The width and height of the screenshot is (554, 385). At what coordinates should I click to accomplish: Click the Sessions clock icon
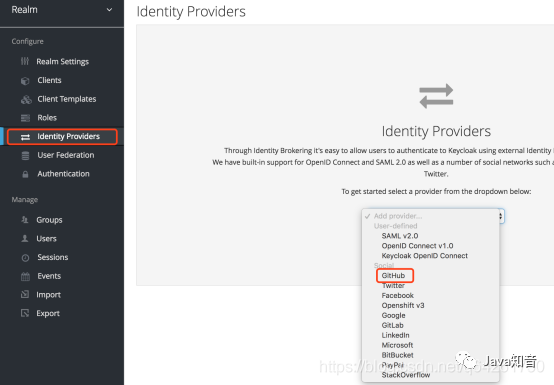25,258
